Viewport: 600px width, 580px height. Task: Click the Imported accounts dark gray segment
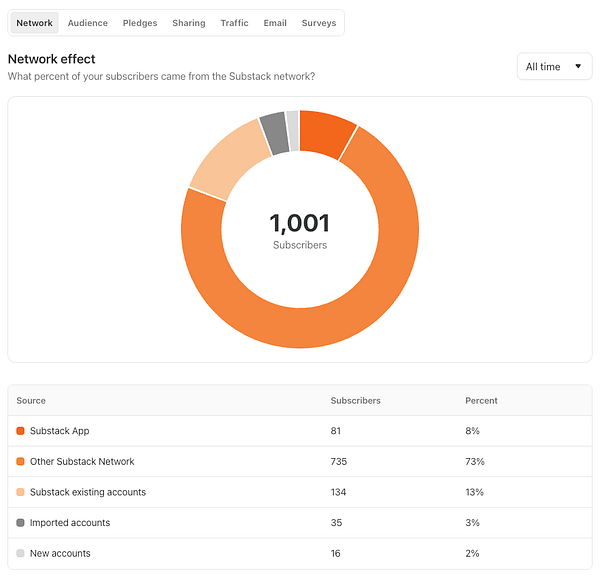[x=275, y=134]
